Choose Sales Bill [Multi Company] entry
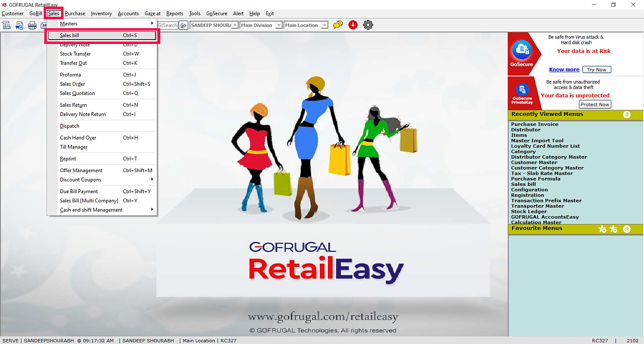 tap(102, 201)
